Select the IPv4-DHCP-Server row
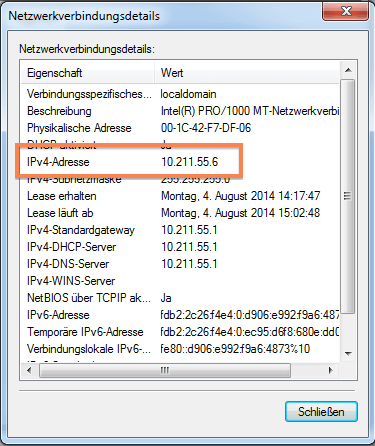This screenshot has width=375, height=446. (180, 247)
